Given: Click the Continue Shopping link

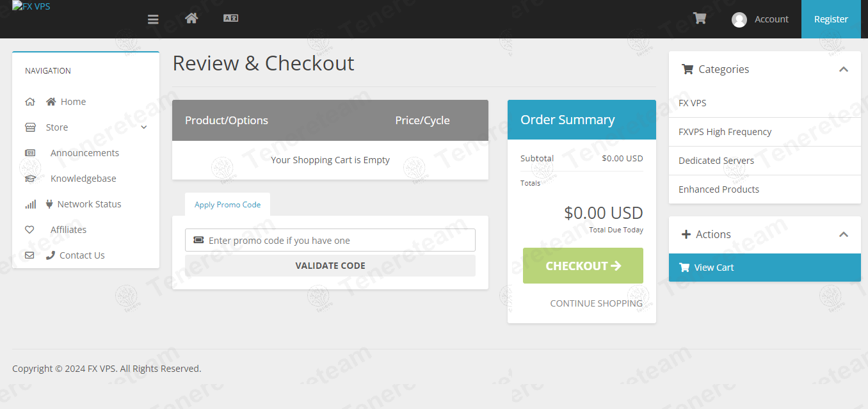Looking at the screenshot, I should pyautogui.click(x=596, y=303).
